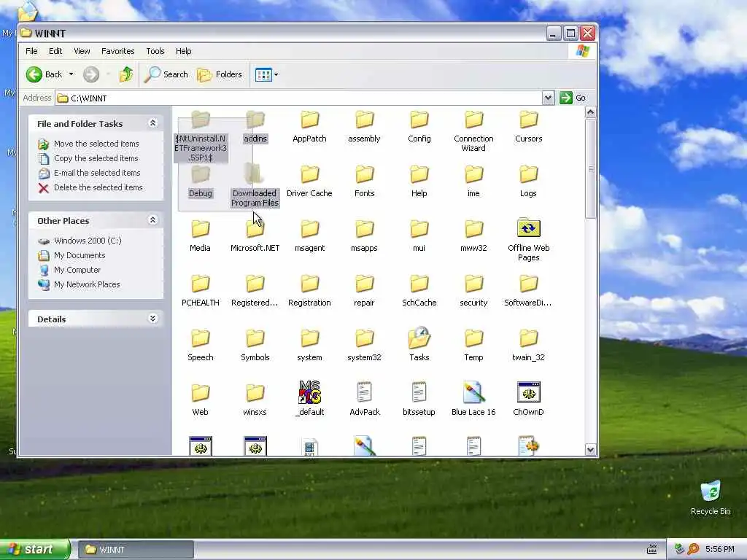Select the Cursors folder

coord(528,127)
